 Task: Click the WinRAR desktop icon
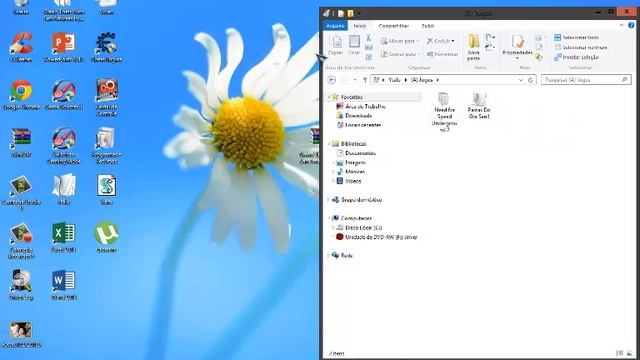21,143
